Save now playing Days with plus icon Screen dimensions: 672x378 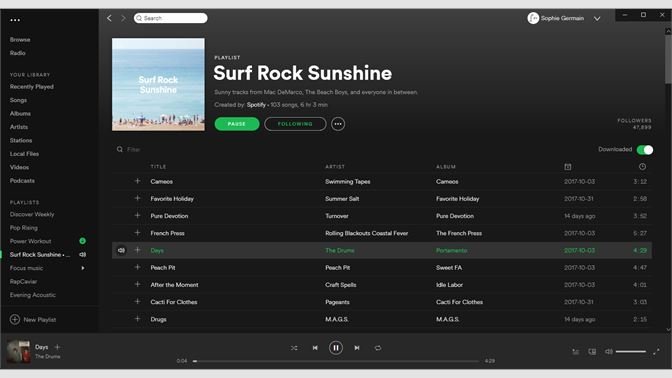(x=57, y=347)
